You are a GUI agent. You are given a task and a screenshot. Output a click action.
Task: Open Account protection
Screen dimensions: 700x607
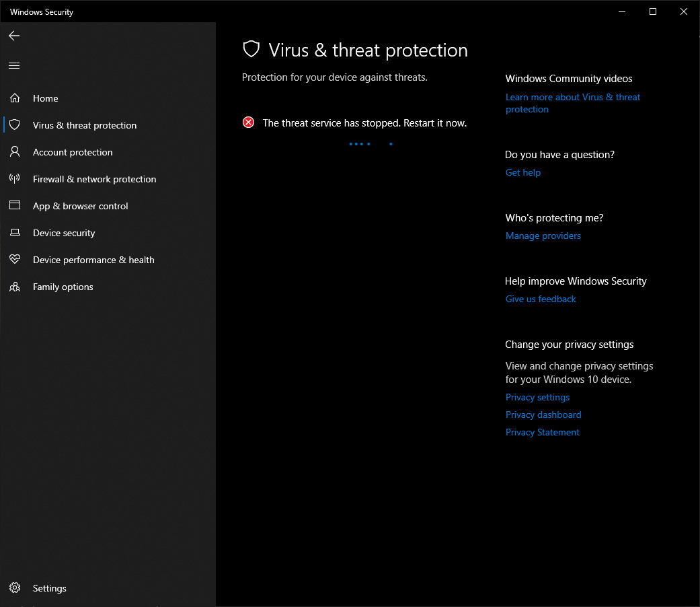(x=108, y=152)
